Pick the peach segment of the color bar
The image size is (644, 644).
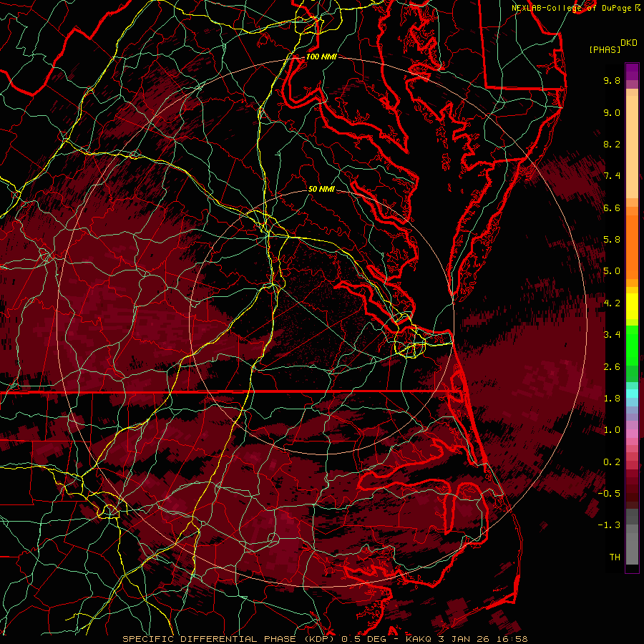(x=632, y=144)
